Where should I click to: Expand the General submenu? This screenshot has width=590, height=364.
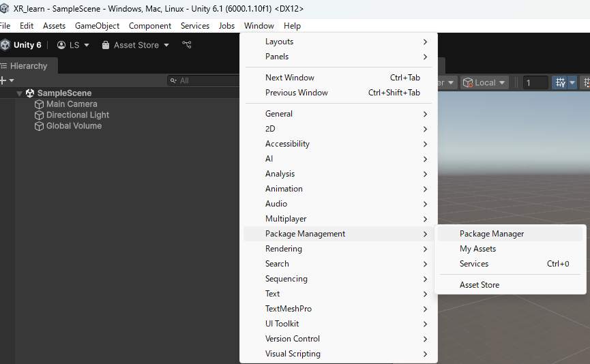click(x=338, y=114)
